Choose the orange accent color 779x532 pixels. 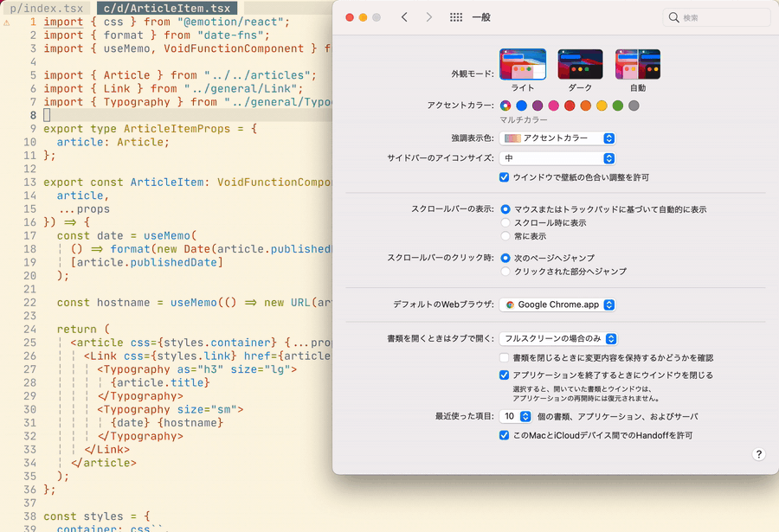click(x=586, y=106)
